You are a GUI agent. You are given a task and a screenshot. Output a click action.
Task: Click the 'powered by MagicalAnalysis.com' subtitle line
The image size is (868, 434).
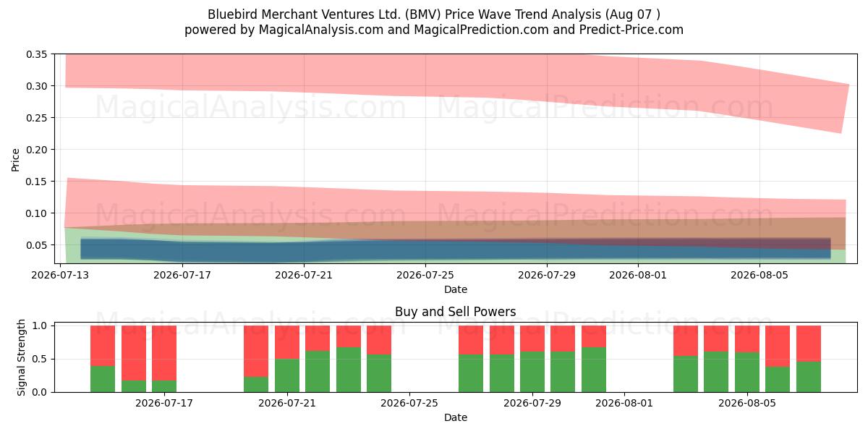coord(434,30)
